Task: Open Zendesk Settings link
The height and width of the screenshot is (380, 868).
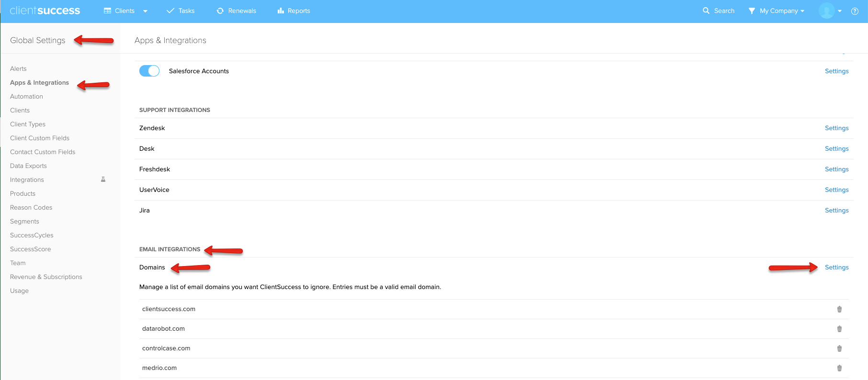Action: 836,128
